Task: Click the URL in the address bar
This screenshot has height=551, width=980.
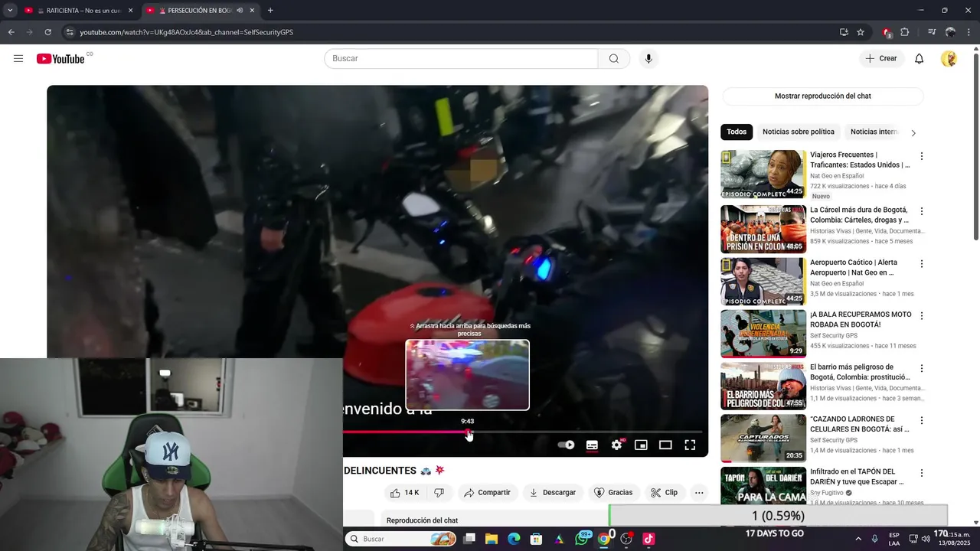Action: (186, 32)
